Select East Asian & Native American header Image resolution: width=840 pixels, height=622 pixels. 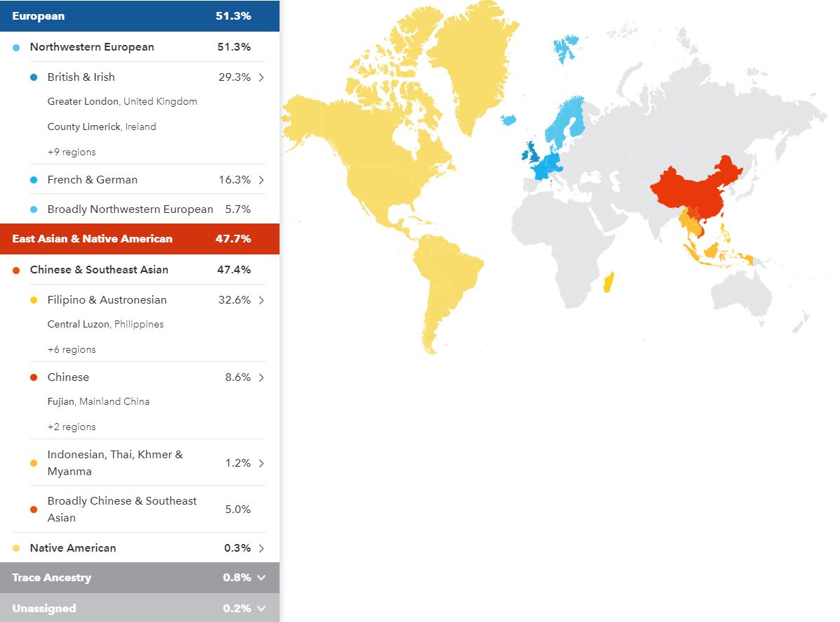[140, 239]
